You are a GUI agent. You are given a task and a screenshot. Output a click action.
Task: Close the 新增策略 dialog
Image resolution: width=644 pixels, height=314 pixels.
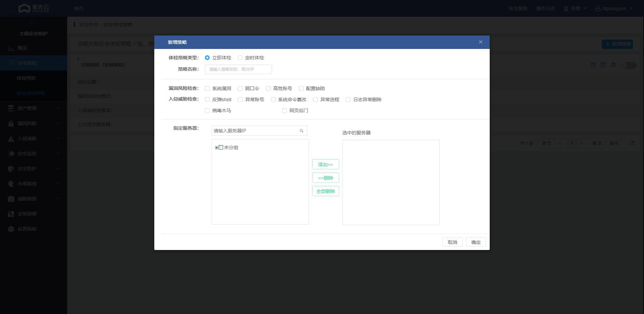click(x=481, y=42)
